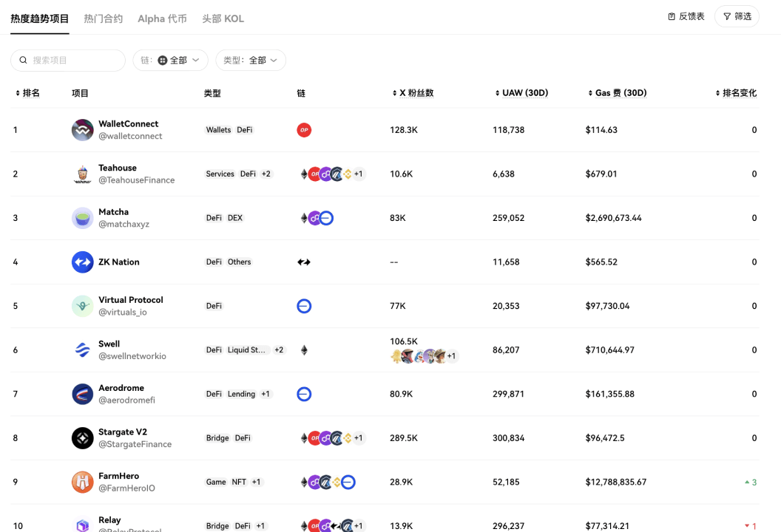Open the @TeahouseFinance handle link
Viewport: 781px width, 532px height.
(137, 180)
